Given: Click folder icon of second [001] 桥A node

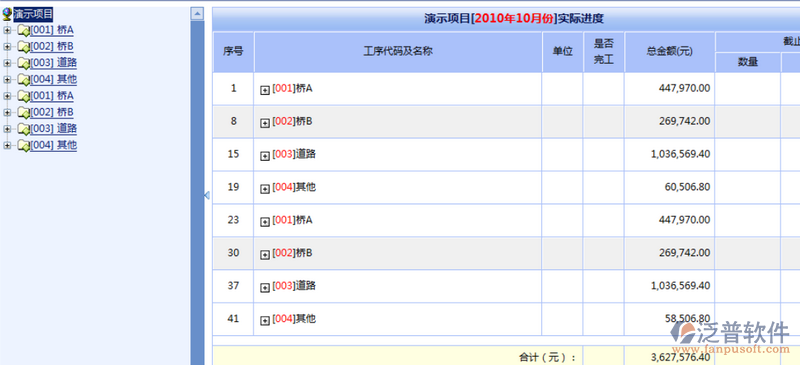Looking at the screenshot, I should tap(24, 96).
